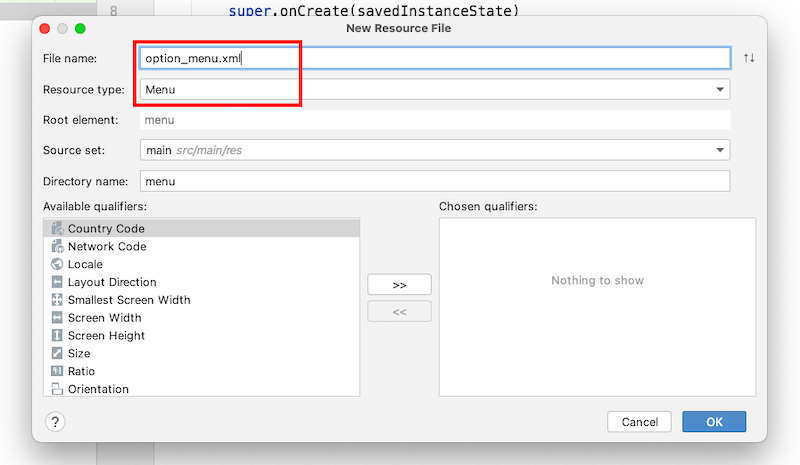Image resolution: width=800 pixels, height=465 pixels.
Task: Click the sort arrows icon beside File name
Action: click(x=748, y=58)
